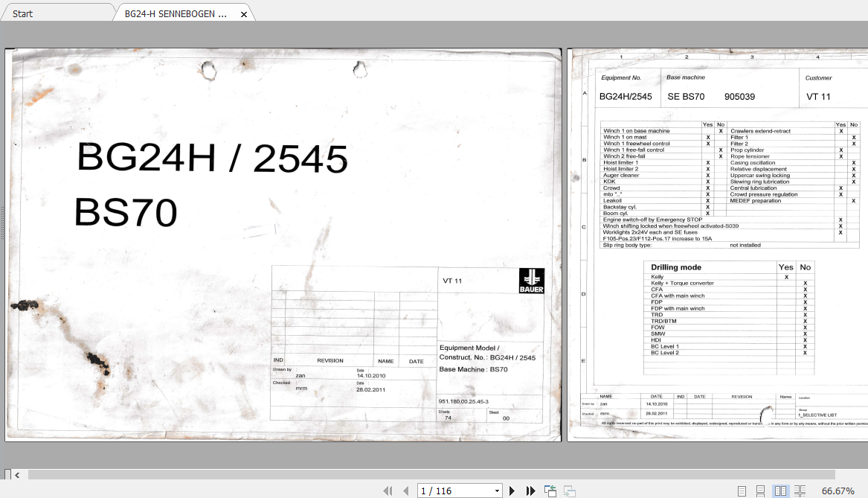Advance to the next page
This screenshot has height=498, width=868.
tap(512, 491)
